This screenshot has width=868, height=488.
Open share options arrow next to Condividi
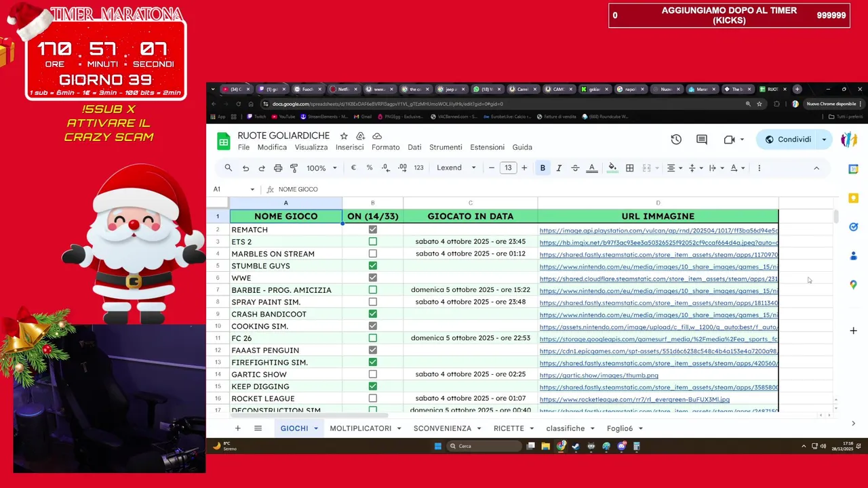824,140
